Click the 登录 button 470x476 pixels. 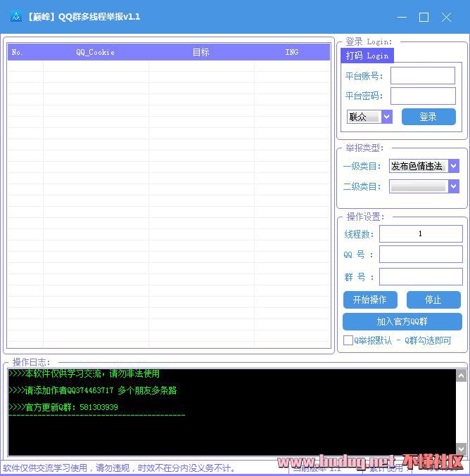[x=428, y=117]
